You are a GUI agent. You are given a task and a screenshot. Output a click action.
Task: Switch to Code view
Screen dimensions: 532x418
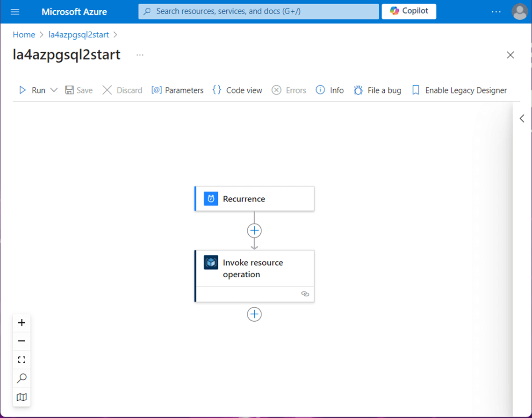[237, 90]
